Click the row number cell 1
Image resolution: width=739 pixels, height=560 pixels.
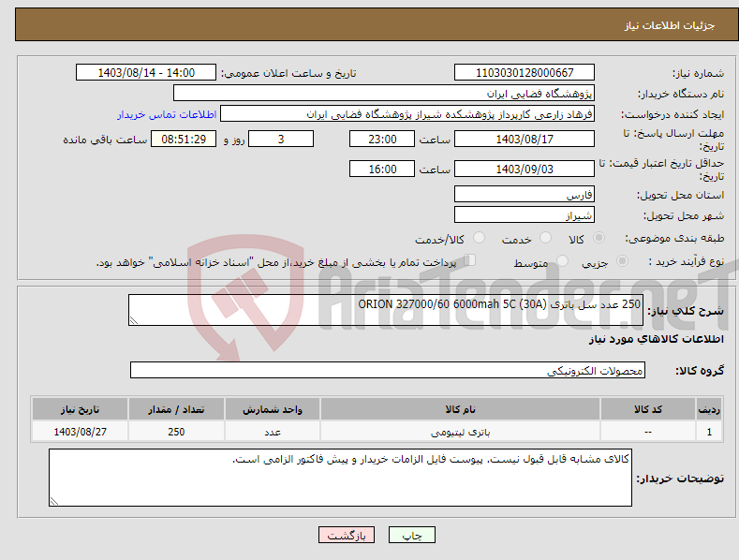[709, 432]
